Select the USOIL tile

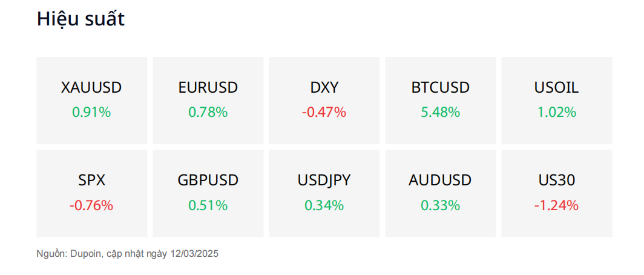coord(556,101)
